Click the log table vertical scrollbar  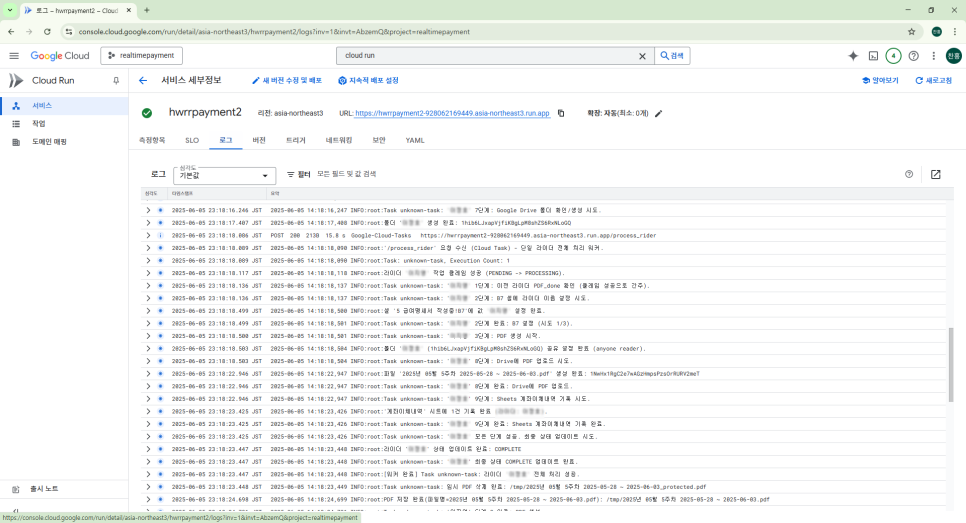(x=951, y=365)
